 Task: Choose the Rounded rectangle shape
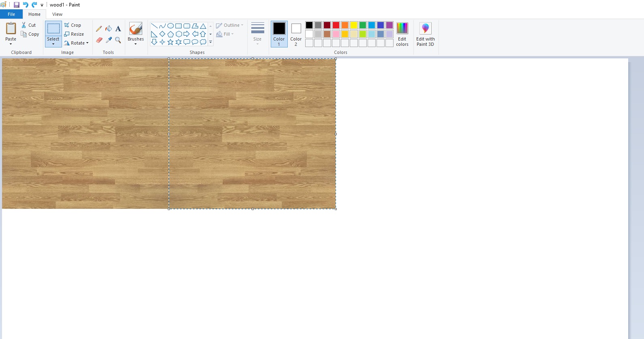(x=187, y=26)
